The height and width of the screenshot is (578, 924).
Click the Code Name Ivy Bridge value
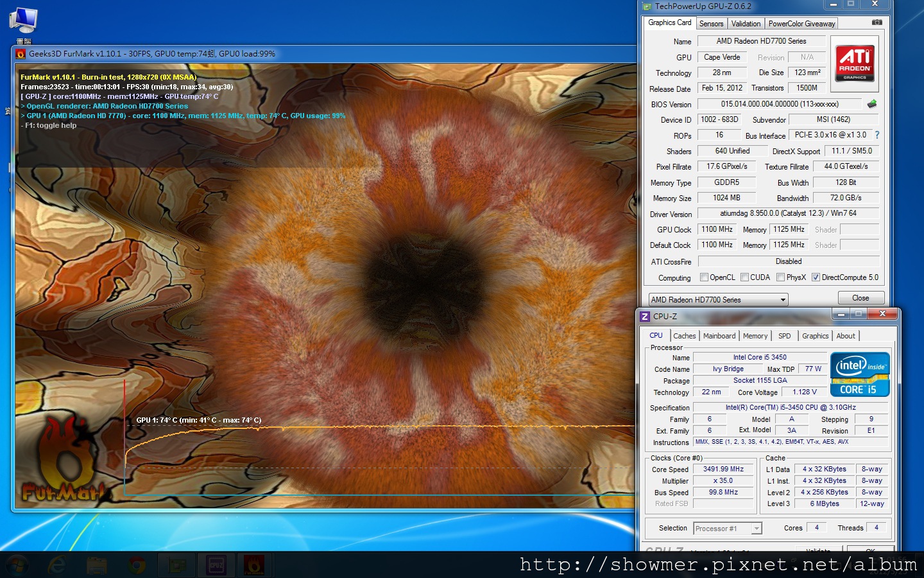(x=728, y=369)
